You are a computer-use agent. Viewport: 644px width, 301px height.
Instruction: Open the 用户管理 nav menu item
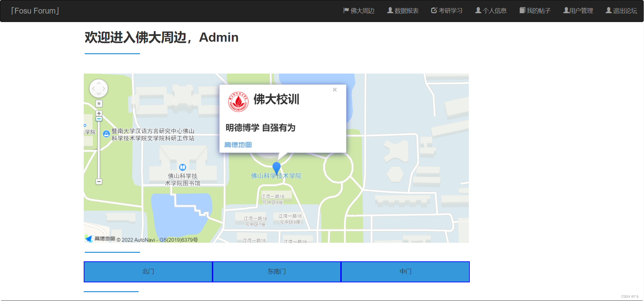[x=578, y=11]
